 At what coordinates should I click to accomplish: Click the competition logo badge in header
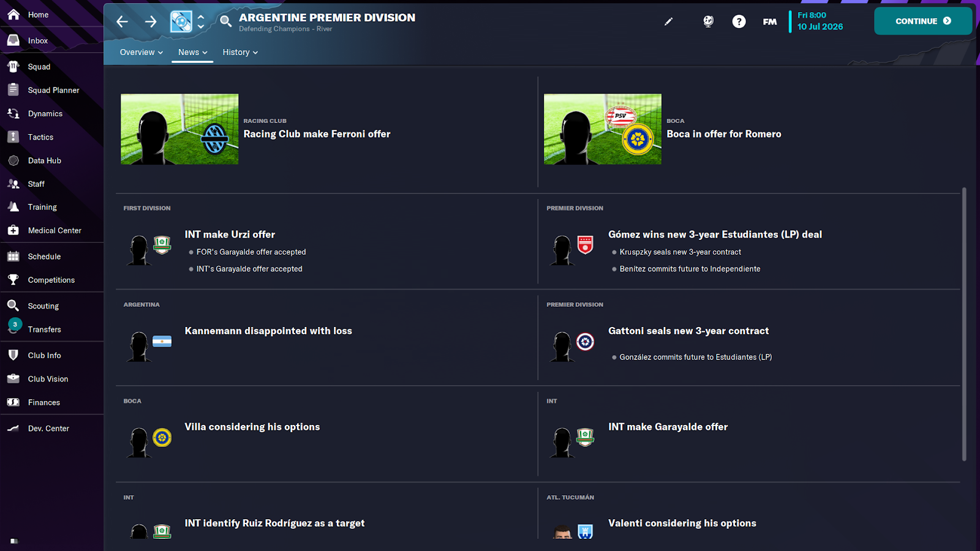click(181, 22)
